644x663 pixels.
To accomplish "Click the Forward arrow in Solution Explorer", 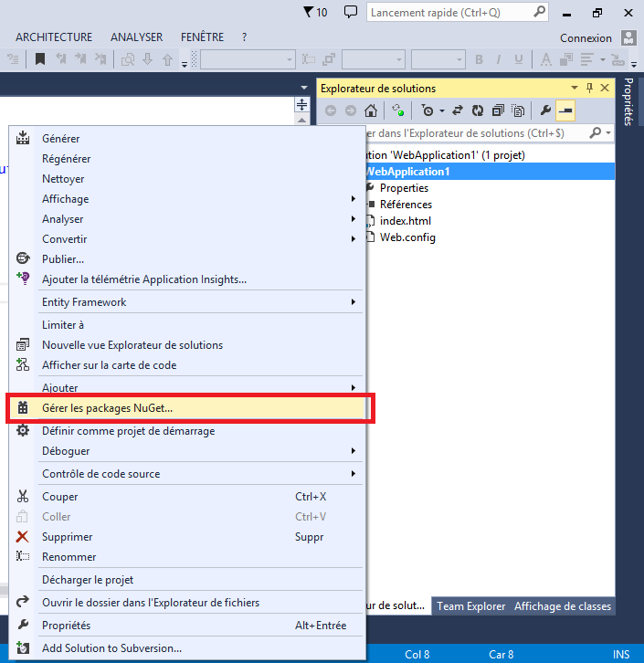I will 351,110.
